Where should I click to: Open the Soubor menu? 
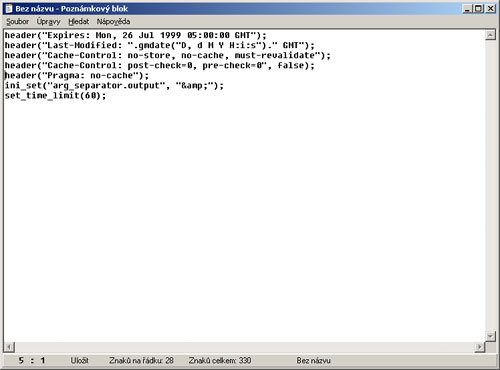[18, 22]
